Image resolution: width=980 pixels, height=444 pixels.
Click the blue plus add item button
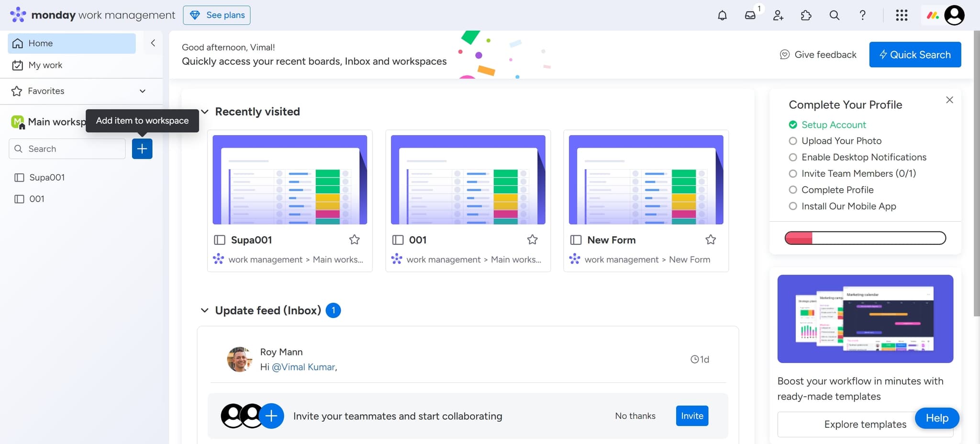tap(142, 149)
